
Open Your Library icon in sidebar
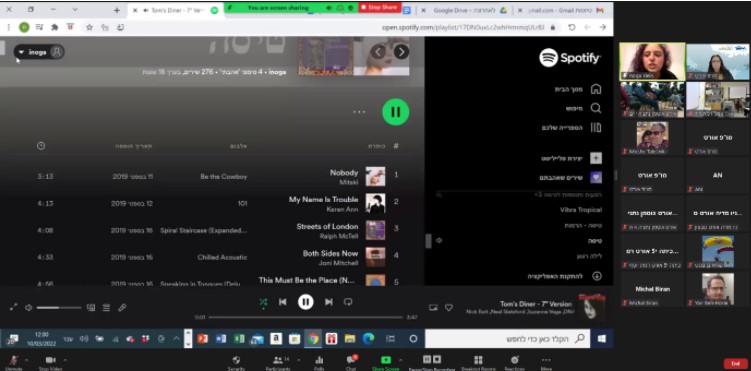pyautogui.click(x=596, y=127)
